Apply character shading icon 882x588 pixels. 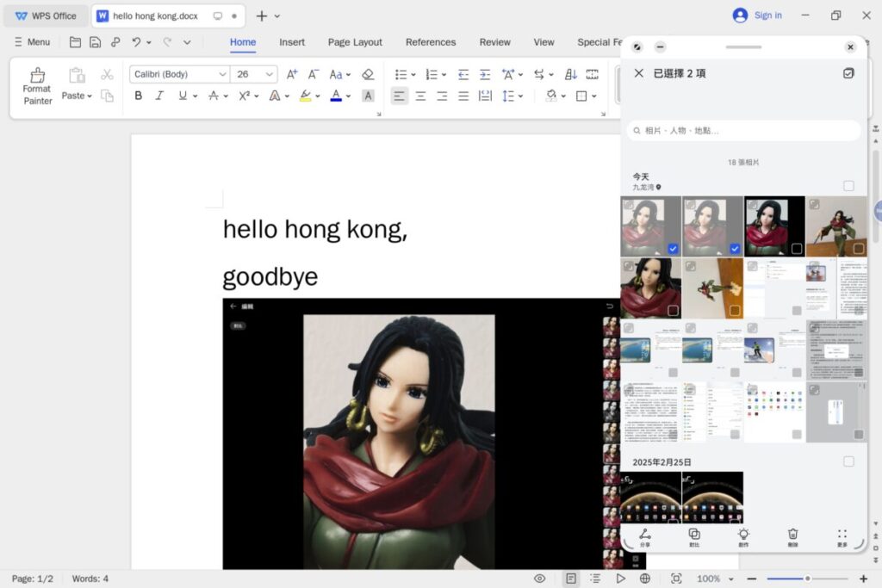368,96
